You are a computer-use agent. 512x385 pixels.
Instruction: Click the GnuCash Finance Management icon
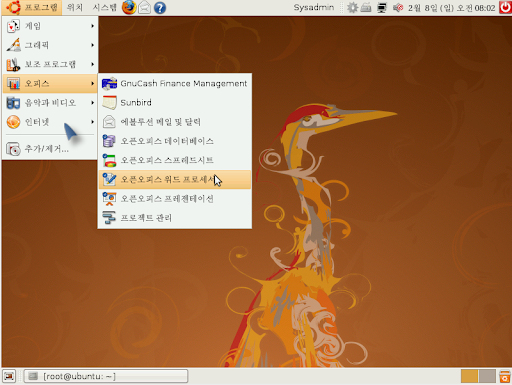tap(109, 83)
